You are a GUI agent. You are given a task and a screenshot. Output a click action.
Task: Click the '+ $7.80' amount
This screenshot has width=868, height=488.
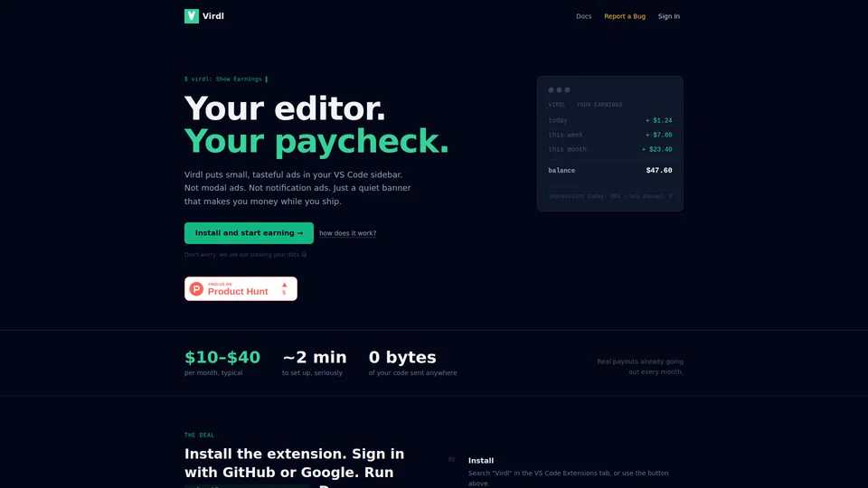point(659,135)
